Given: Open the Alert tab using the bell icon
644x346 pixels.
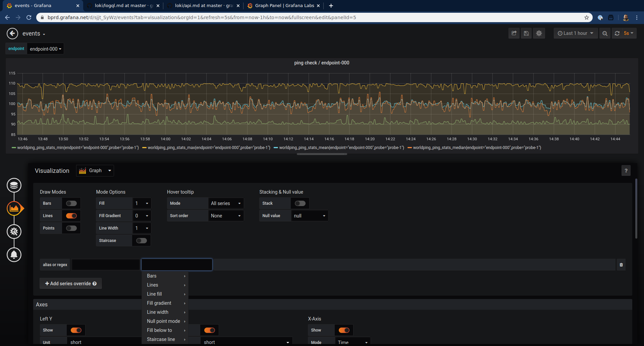Looking at the screenshot, I should tap(14, 255).
